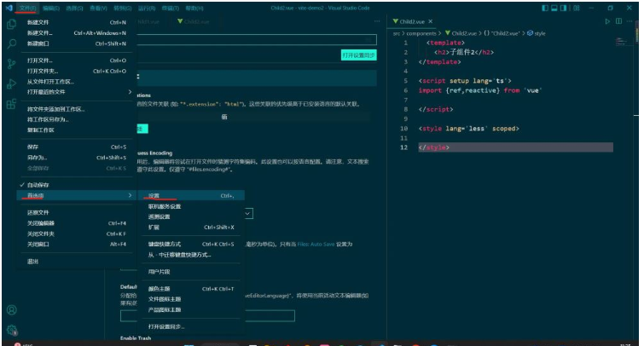Choose 将文件夹添加到工作区... entry

(76, 109)
